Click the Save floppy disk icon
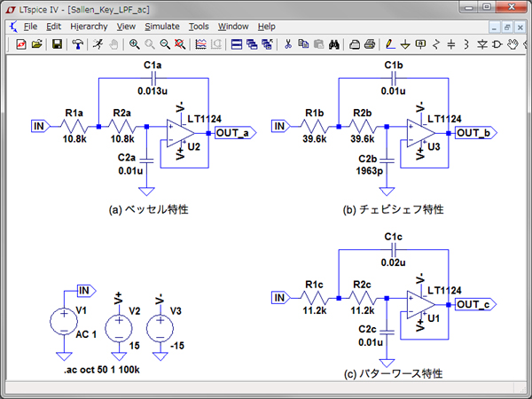The width and height of the screenshot is (532, 399). 58,43
